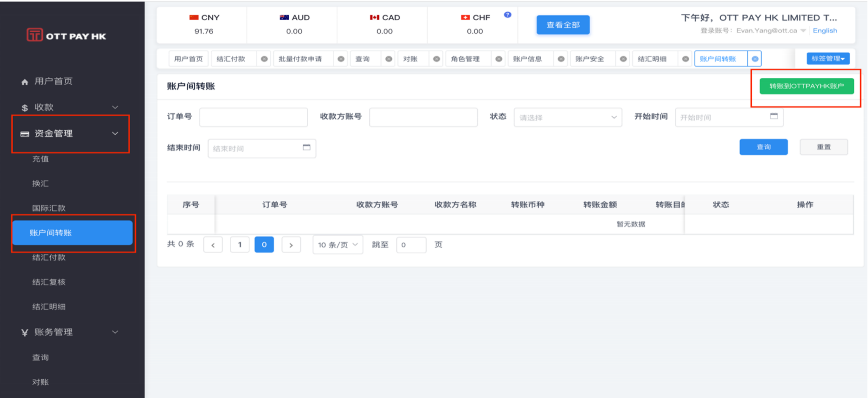The height and width of the screenshot is (398, 868).
Task: Click the blue 查询 search button
Action: click(x=764, y=147)
